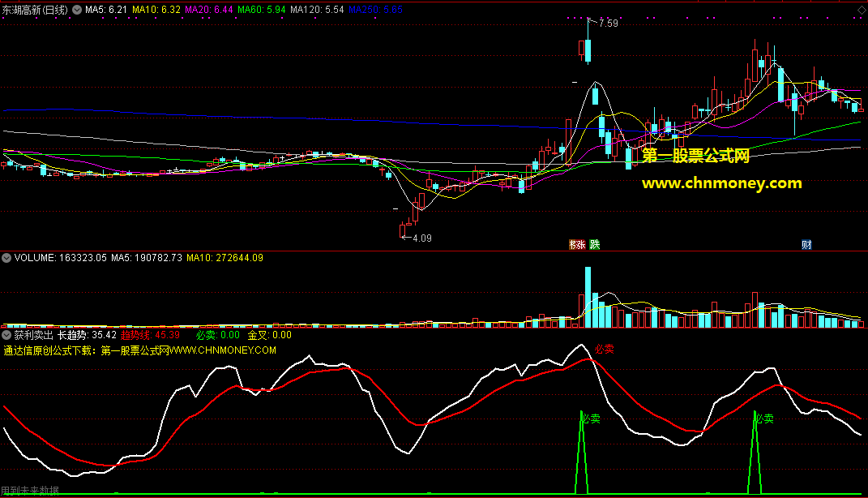This screenshot has width=868, height=498.
Task: Select the magenta MA20: 6.44 legend
Action: pyautogui.click(x=209, y=10)
